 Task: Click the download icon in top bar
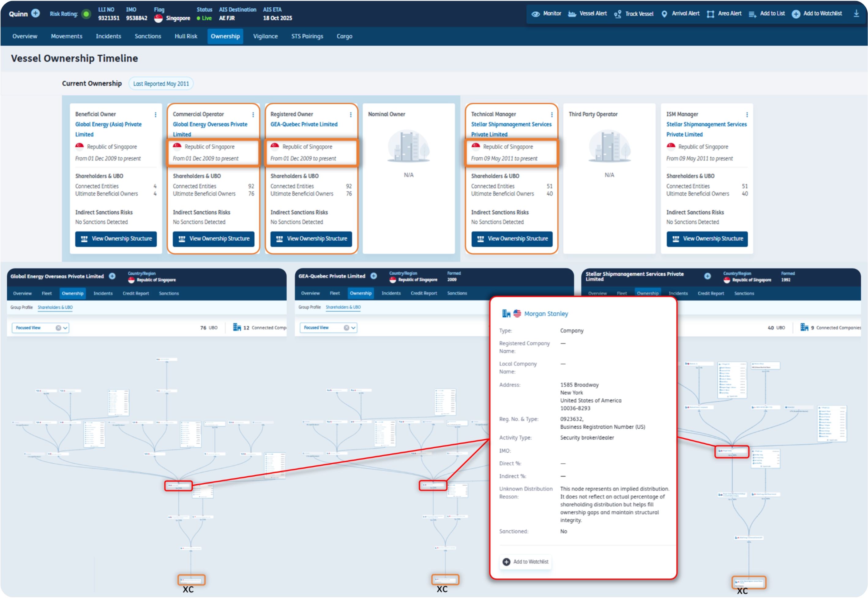click(856, 13)
